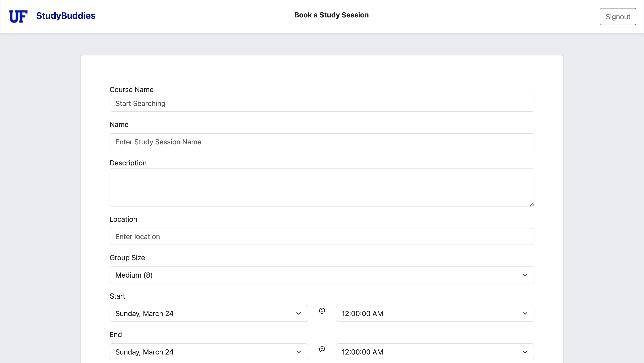
Task: Click the End time chevron arrow
Action: coord(525,352)
